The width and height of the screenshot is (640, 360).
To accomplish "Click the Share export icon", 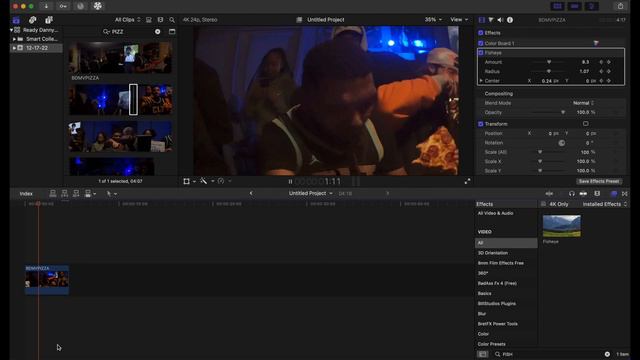I will coord(620,6).
